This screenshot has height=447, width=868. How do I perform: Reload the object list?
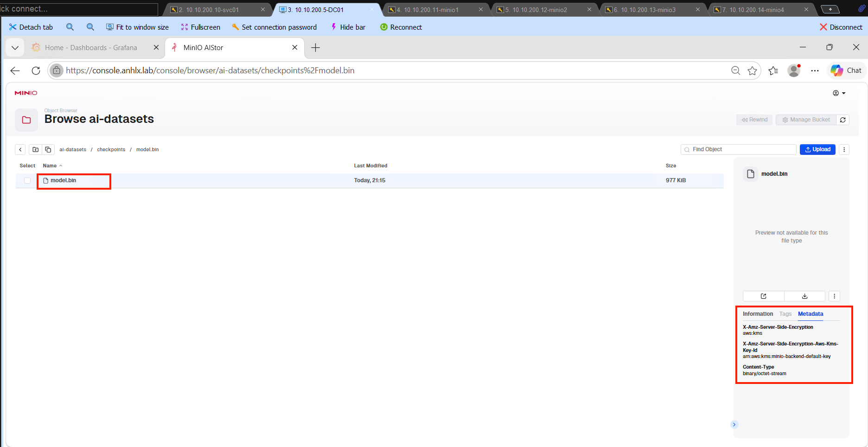pyautogui.click(x=843, y=120)
